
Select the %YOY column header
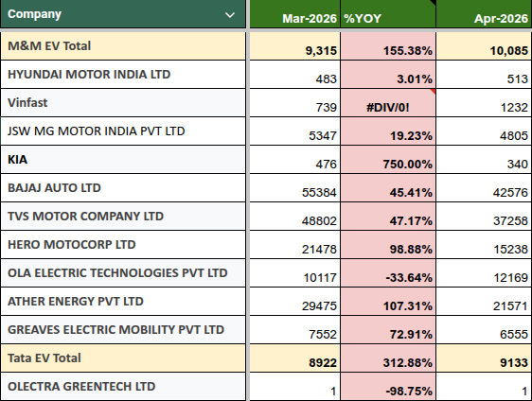point(388,14)
